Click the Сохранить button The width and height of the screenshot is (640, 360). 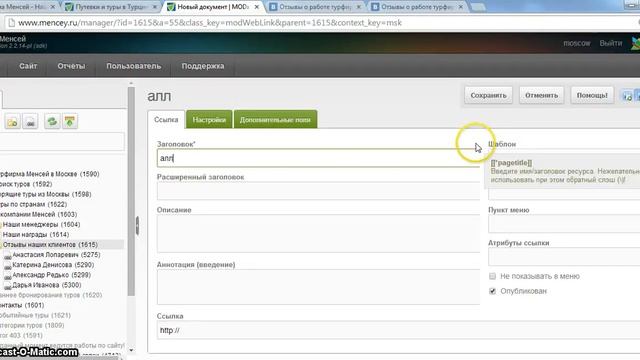click(489, 96)
